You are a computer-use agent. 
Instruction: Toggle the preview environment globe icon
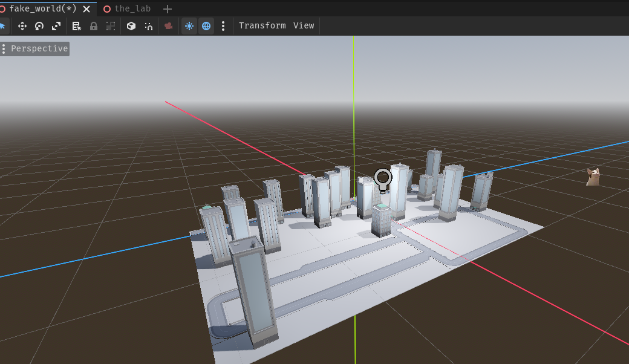206,26
